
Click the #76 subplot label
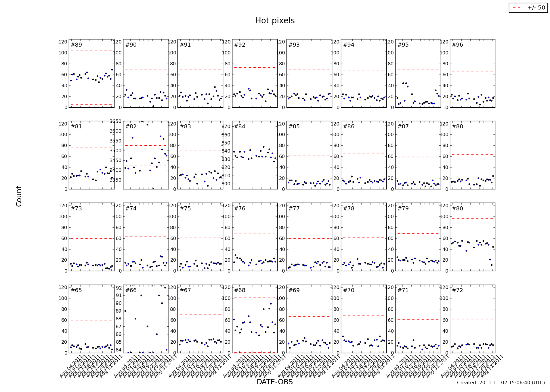pos(240,209)
